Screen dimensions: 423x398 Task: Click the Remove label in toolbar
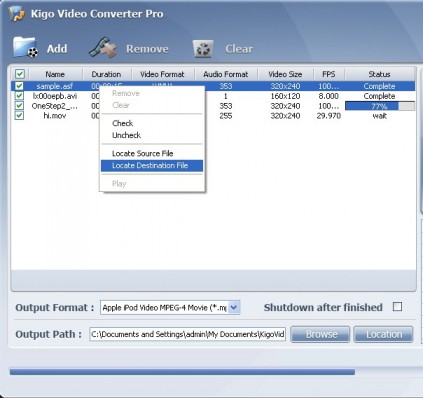click(x=147, y=49)
